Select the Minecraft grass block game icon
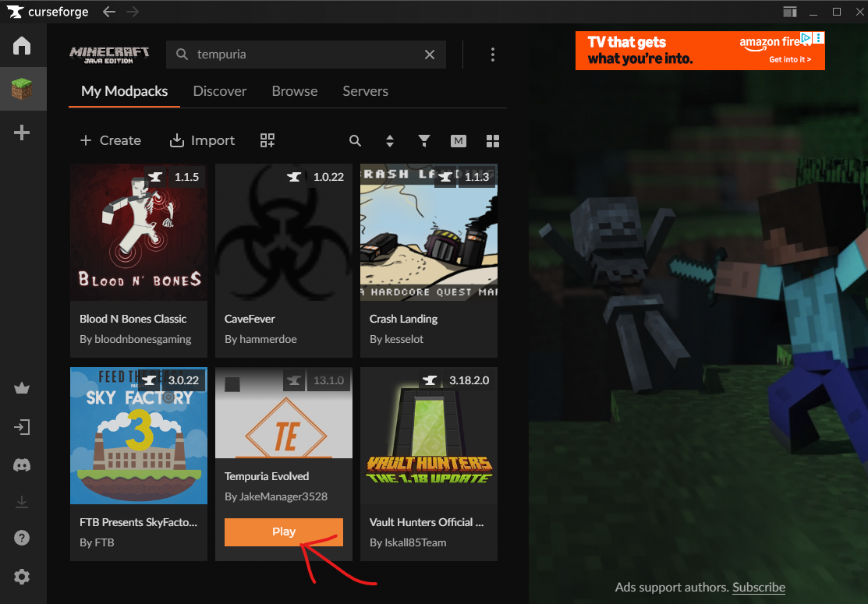The image size is (868, 604). click(22, 89)
